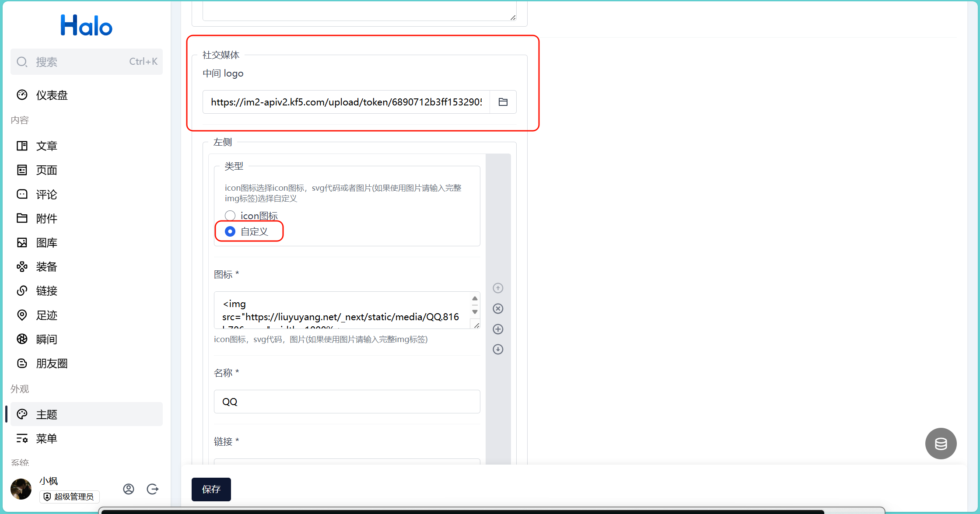The image size is (980, 514).
Task: Click the logout icon in sidebar footer
Action: click(x=152, y=489)
